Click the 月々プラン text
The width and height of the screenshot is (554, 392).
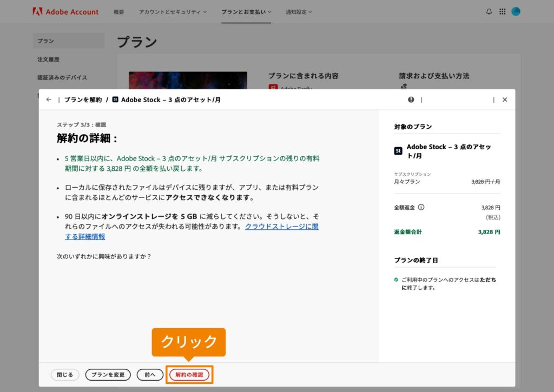click(407, 182)
